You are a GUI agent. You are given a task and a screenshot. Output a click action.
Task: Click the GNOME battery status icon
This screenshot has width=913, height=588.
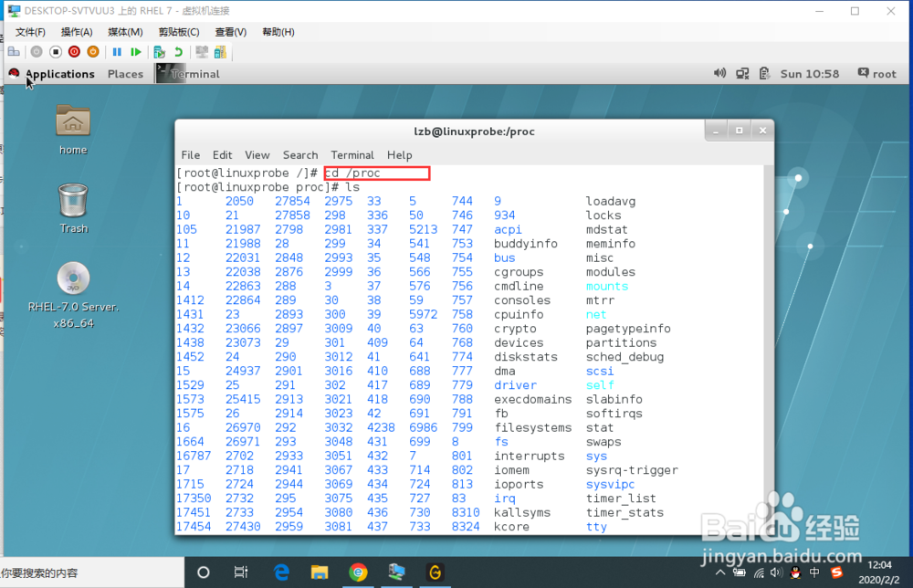point(764,73)
